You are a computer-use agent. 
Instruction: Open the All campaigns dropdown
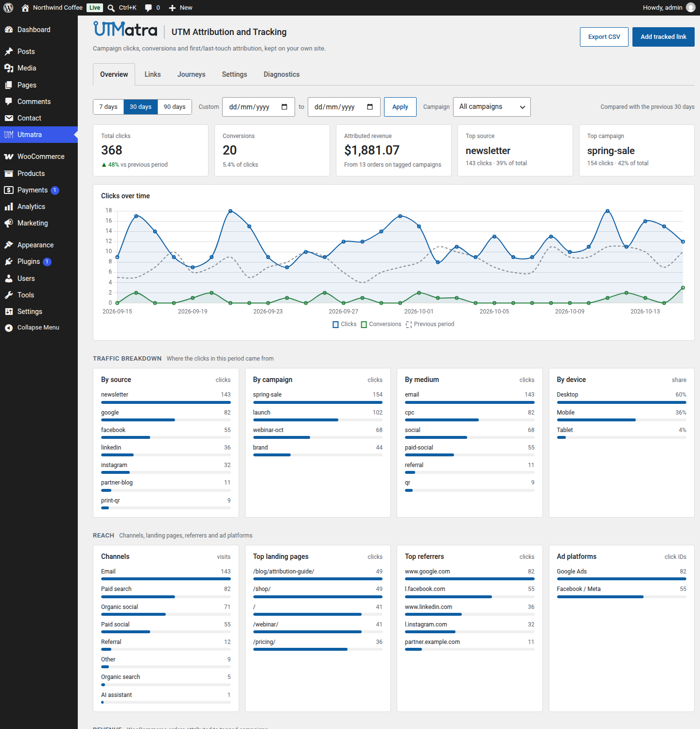click(x=492, y=107)
